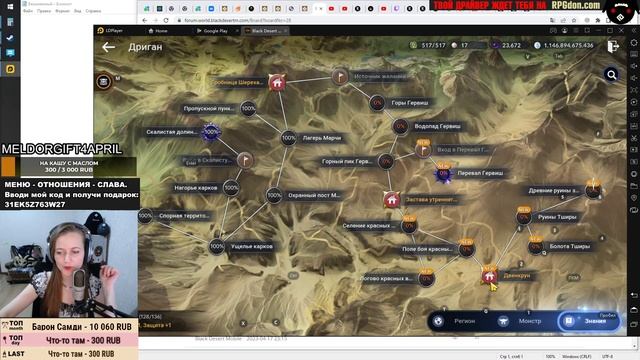640x360 pixels.
Task: Click the Горный пик Гервиш node
Action: coord(386,162)
